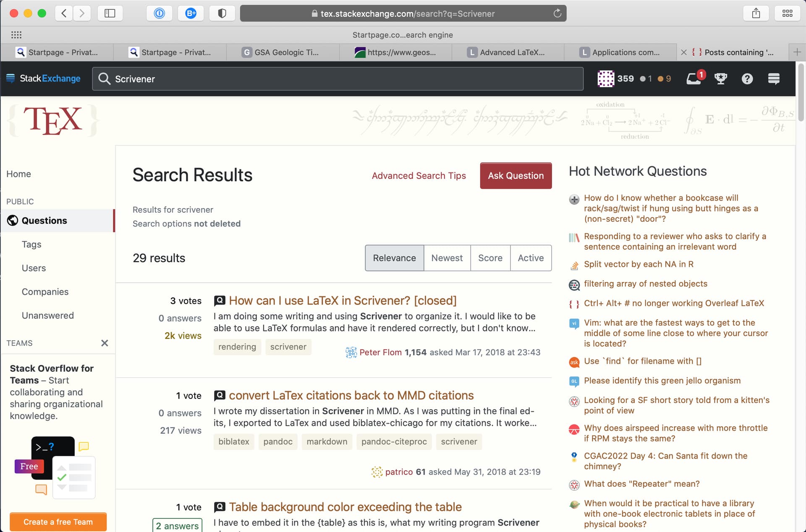Open 'Split vector by each NA in R' hot question

[x=639, y=264]
